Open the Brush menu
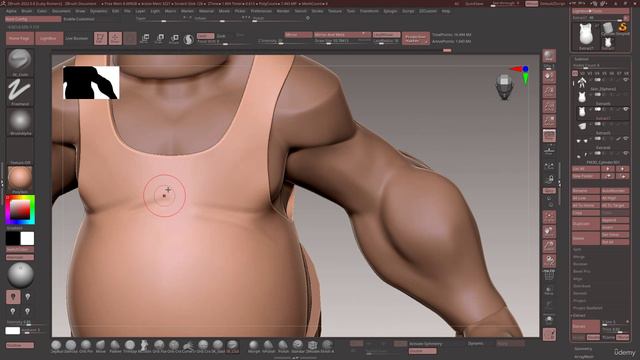Image resolution: width=640 pixels, height=360 pixels. 27,11
